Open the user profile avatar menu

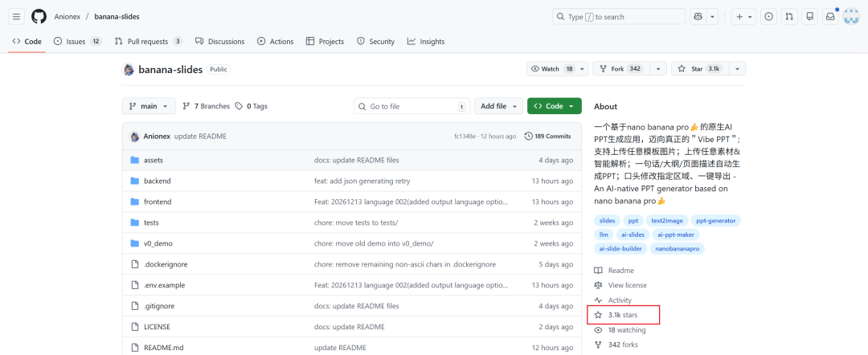click(x=851, y=17)
